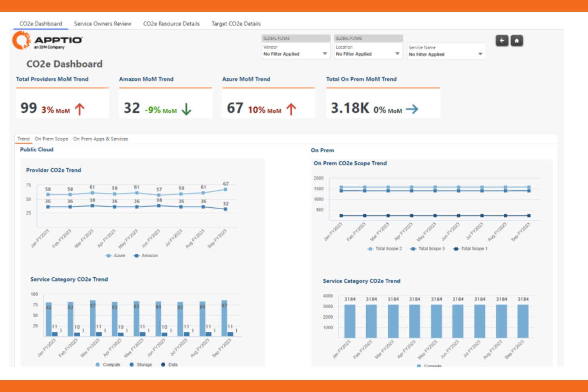Click the On Prem CO2e Scope Trend title

(x=350, y=163)
